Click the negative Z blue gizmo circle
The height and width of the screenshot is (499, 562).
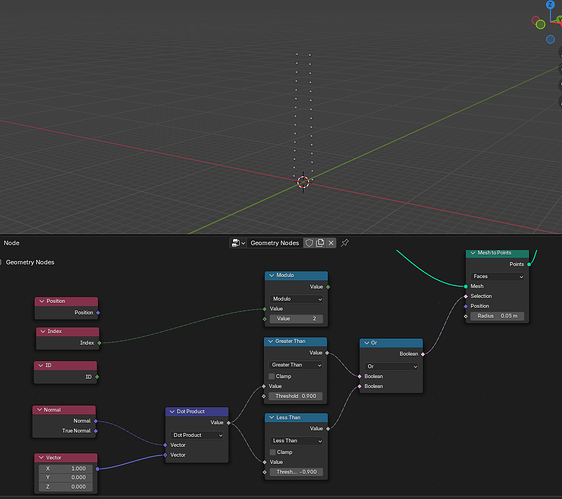[x=550, y=39]
